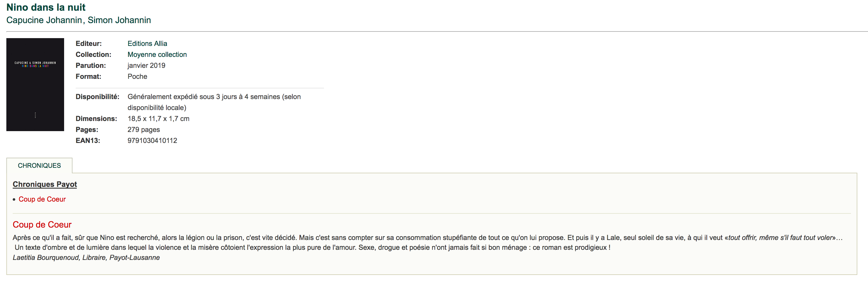868x294 pixels.
Task: Open the Editions Allia publisher link
Action: click(x=147, y=44)
